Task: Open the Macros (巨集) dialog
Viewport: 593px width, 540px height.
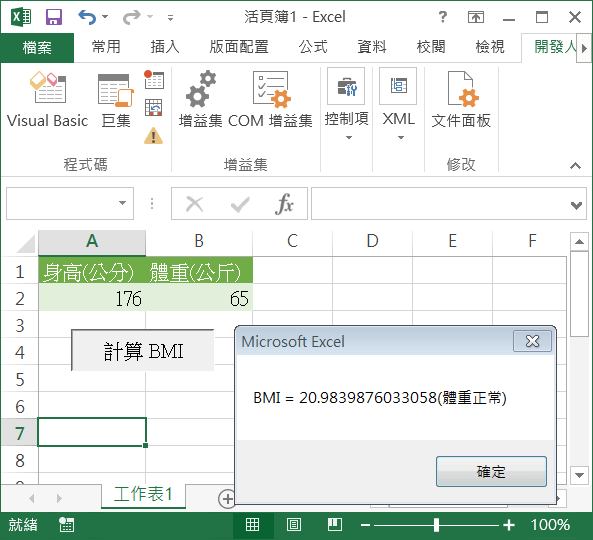Action: click(x=116, y=100)
